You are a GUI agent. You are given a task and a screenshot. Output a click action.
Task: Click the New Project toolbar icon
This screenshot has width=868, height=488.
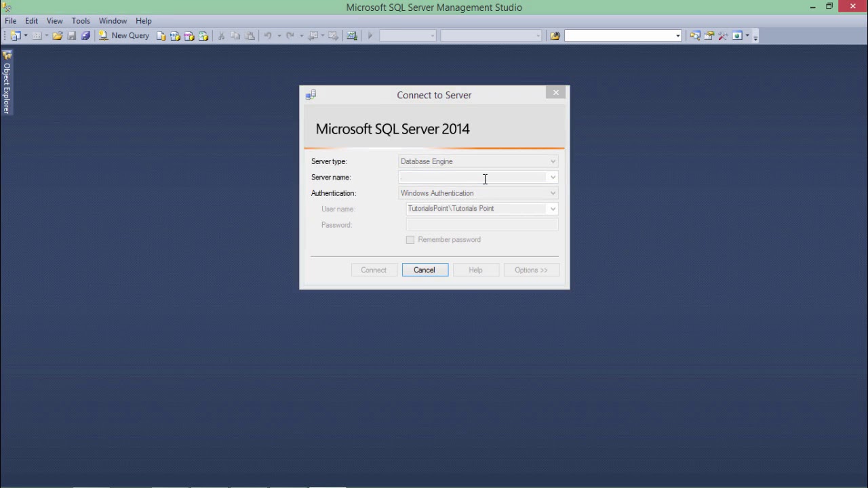coord(15,36)
